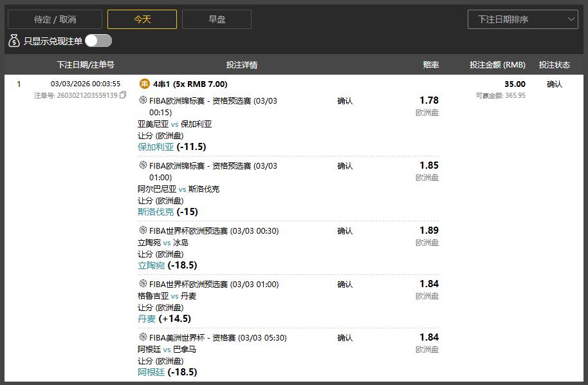Open the 早盘 tab

(x=217, y=19)
